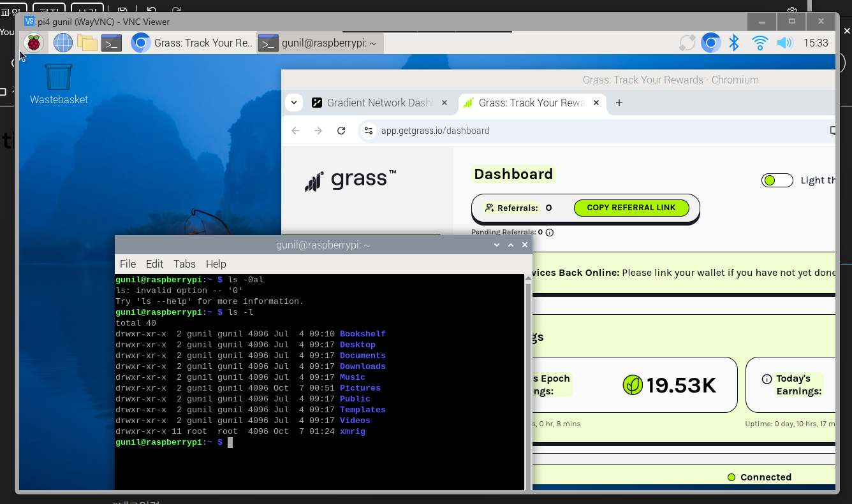Image resolution: width=852 pixels, height=504 pixels.
Task: Open a new Chromium tab
Action: (x=619, y=103)
